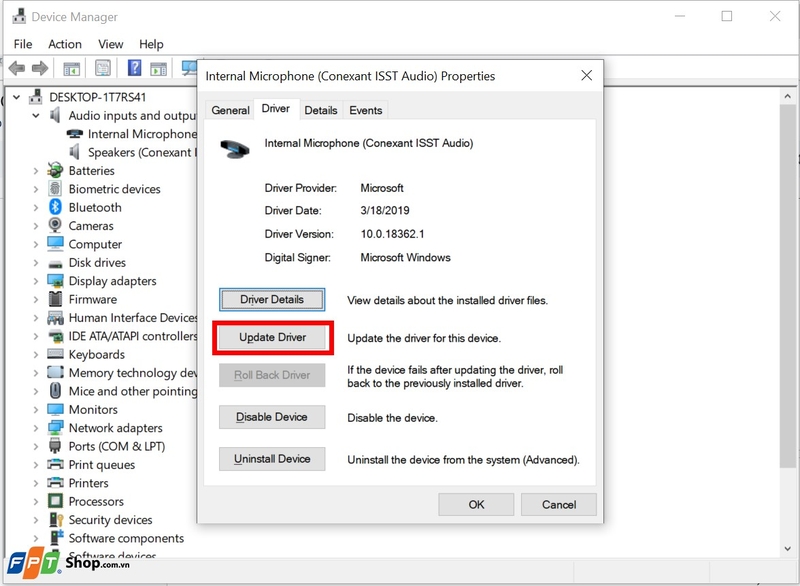
Task: Click the Disk drives icon
Action: point(55,264)
